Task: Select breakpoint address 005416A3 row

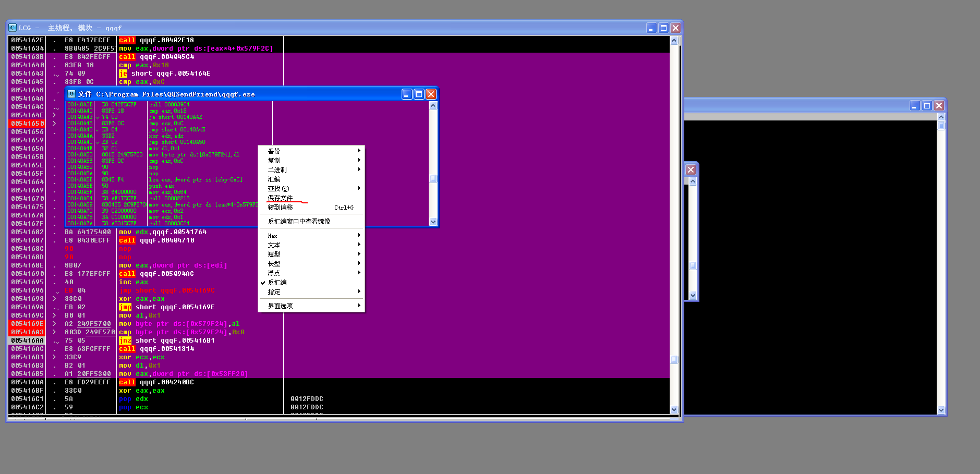Action: point(27,332)
